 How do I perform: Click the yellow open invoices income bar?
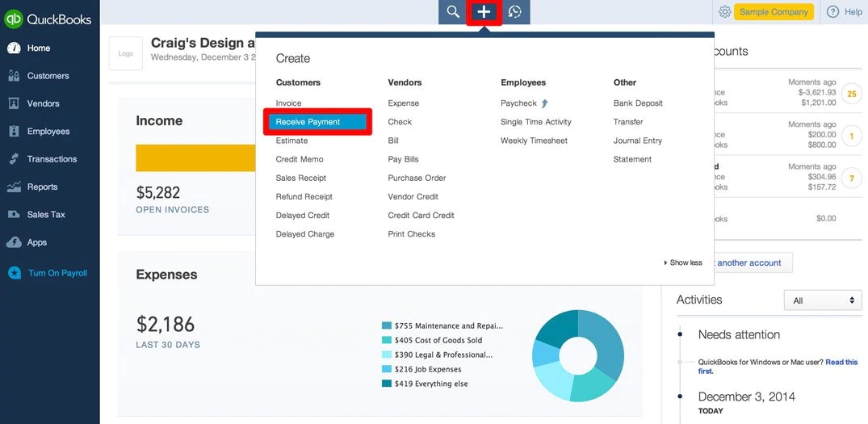click(x=195, y=157)
